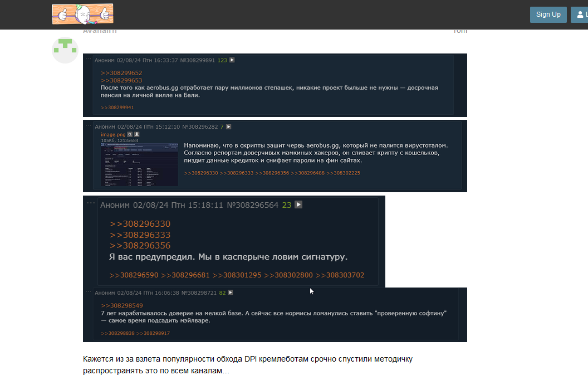Click timestamp 02/08/24 Птн 15:12:10
588x380 pixels.
pos(149,127)
